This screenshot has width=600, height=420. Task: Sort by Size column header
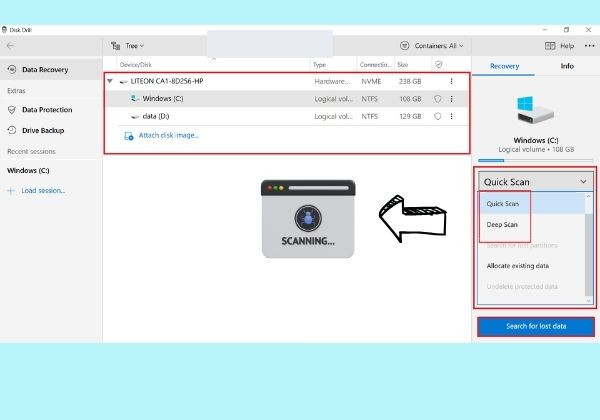pyautogui.click(x=403, y=65)
